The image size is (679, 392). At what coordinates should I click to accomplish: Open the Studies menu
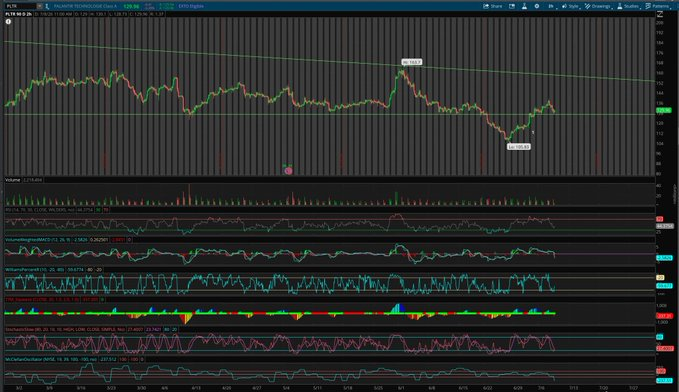(628, 6)
